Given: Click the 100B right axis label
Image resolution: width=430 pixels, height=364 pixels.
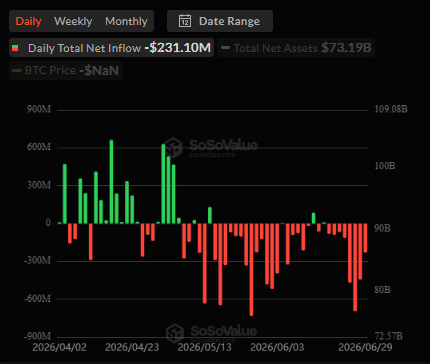Looking at the screenshot, I should pyautogui.click(x=385, y=166).
